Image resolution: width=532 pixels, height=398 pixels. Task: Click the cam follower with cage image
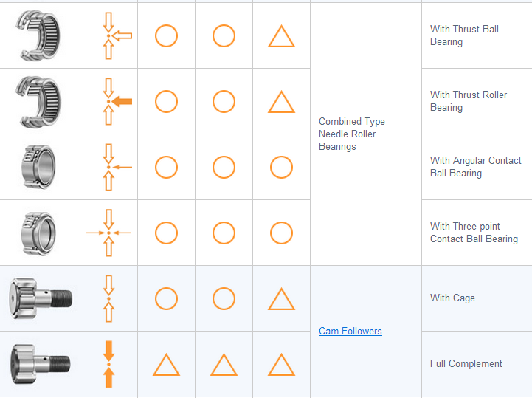coord(41,298)
